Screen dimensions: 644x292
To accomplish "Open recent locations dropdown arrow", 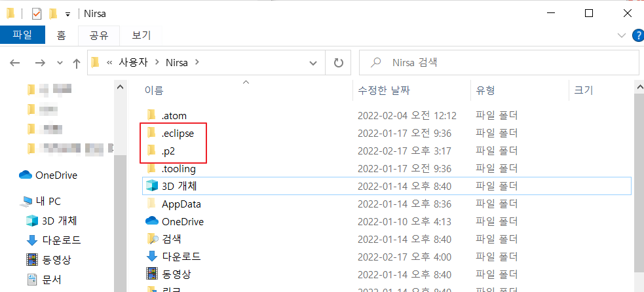I will [x=60, y=63].
